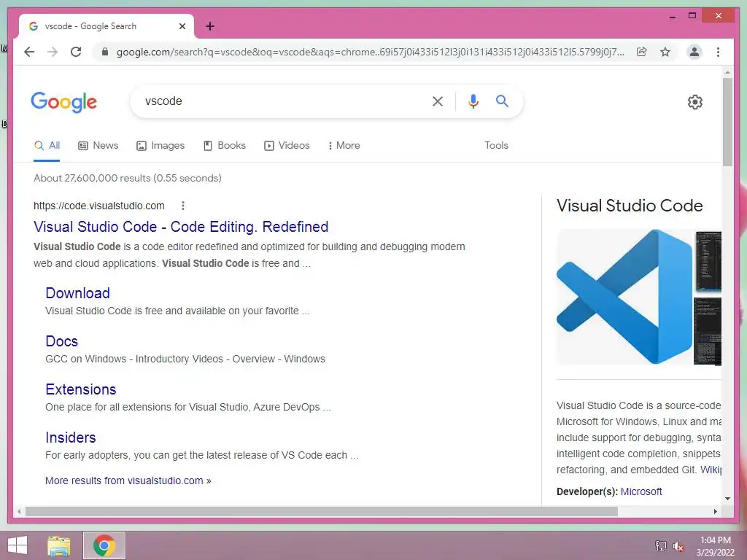Open Google search settings gear

coord(695,102)
